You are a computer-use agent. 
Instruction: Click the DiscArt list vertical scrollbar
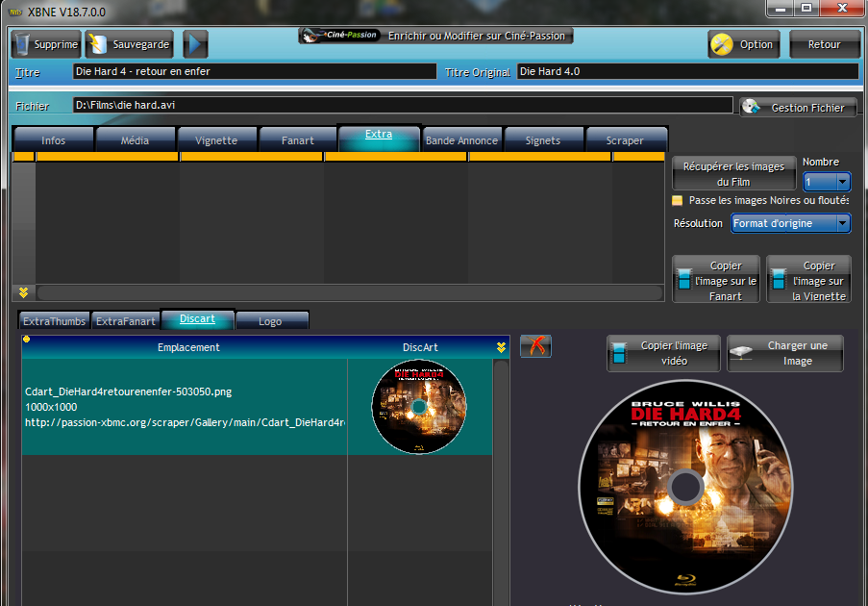pos(501,482)
